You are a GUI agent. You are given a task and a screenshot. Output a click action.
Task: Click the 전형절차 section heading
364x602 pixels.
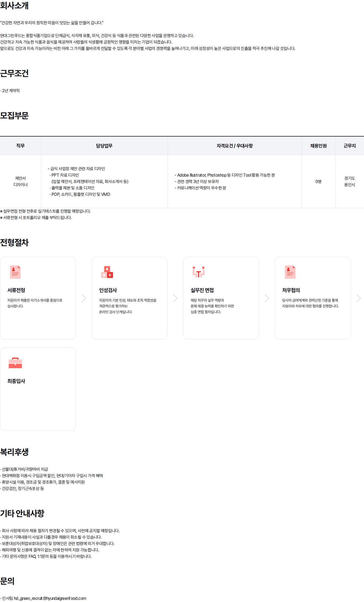(x=14, y=242)
